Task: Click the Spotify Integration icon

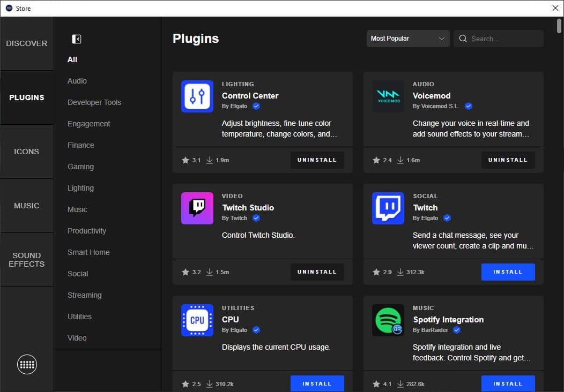Action: click(388, 320)
